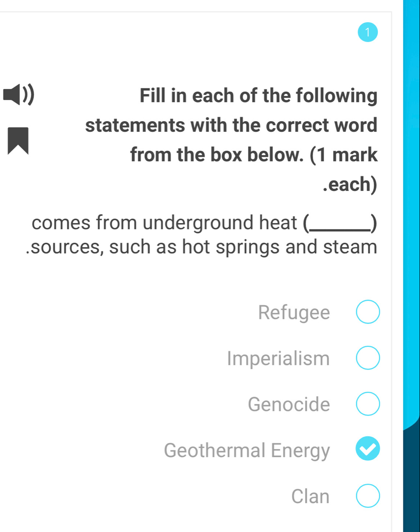Choose the Imperialism radio button
Screen dimensions: 420x532
(368, 358)
